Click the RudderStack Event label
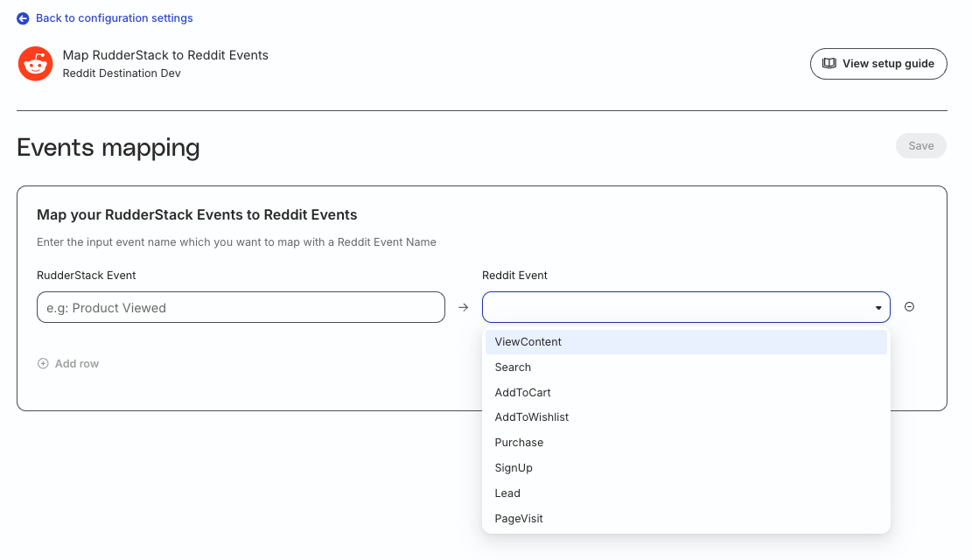972x560 pixels. (86, 276)
